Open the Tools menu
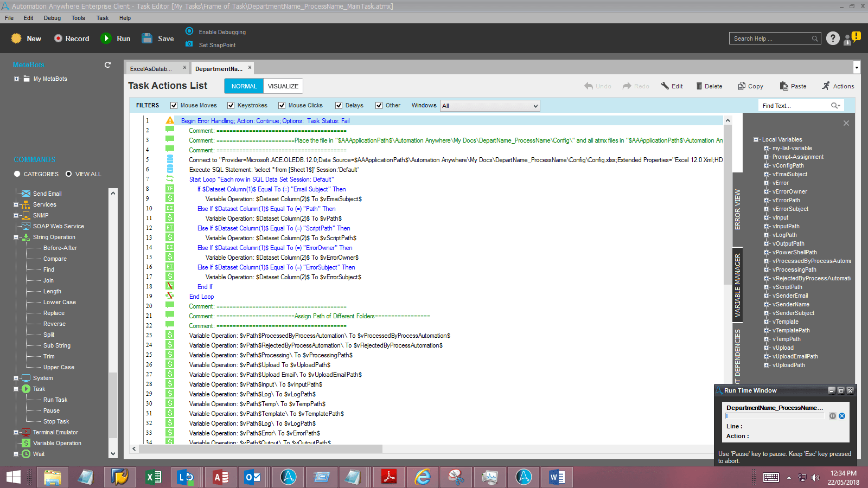This screenshot has height=488, width=868. coord(78,18)
